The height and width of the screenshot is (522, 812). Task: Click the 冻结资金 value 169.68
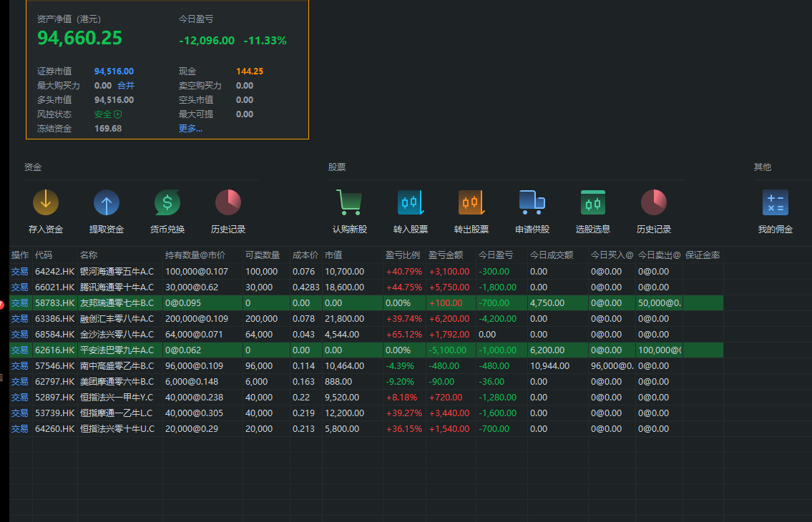(x=108, y=129)
